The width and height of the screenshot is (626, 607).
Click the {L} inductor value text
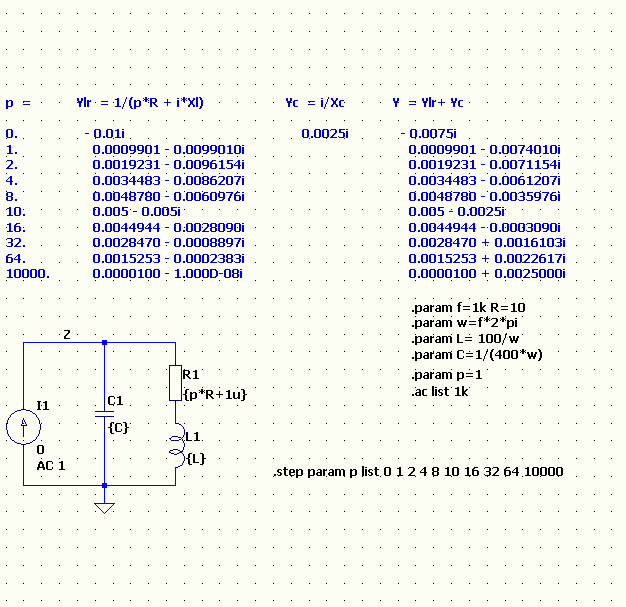(x=196, y=458)
